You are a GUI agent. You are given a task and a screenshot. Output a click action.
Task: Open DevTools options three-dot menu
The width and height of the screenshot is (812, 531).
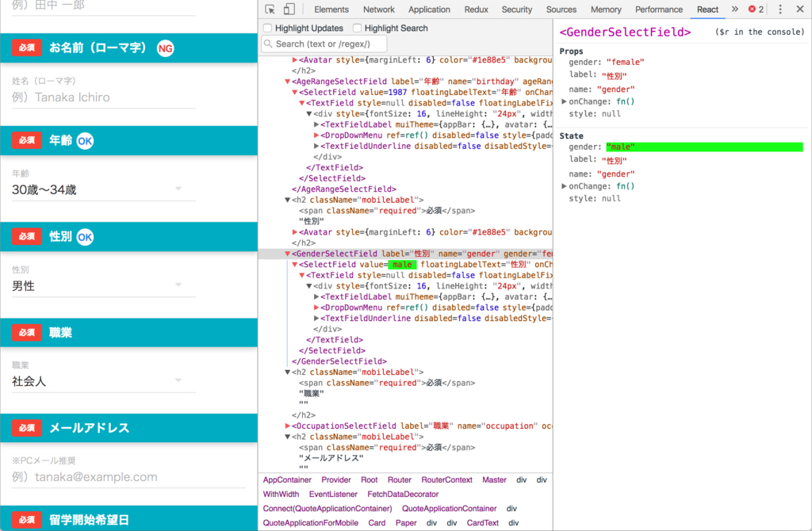780,10
